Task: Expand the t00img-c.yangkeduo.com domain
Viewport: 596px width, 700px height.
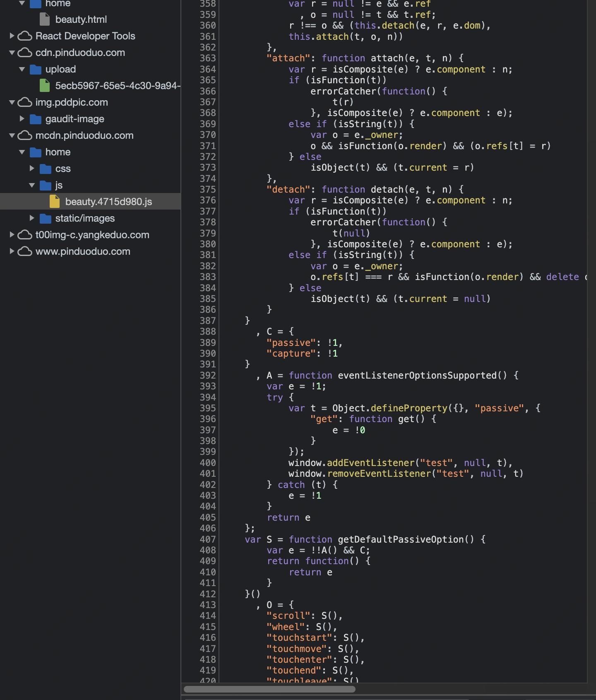Action: click(x=12, y=235)
